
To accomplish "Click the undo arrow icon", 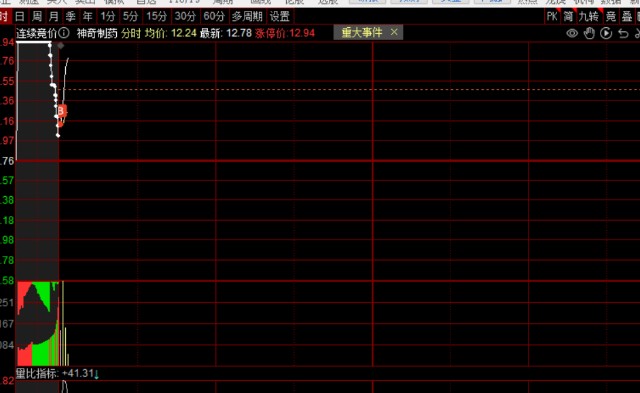I will [623, 33].
